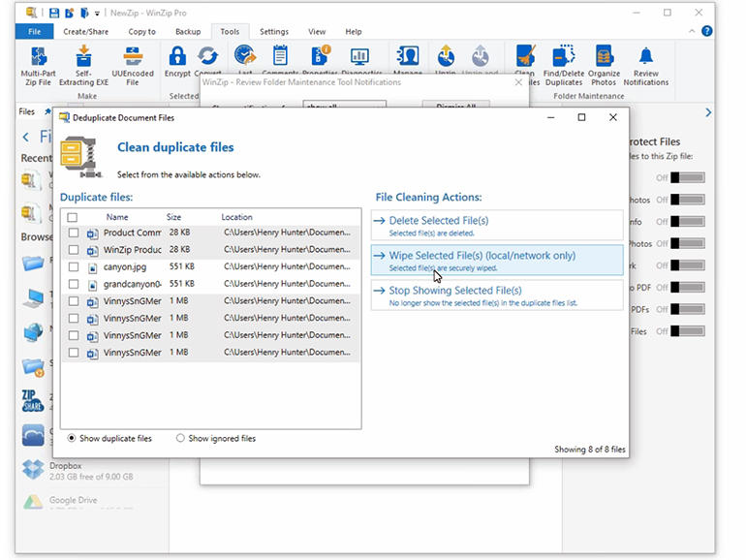Tick the select-all checkbox in list header
This screenshot has width=746, height=560.
(73, 217)
